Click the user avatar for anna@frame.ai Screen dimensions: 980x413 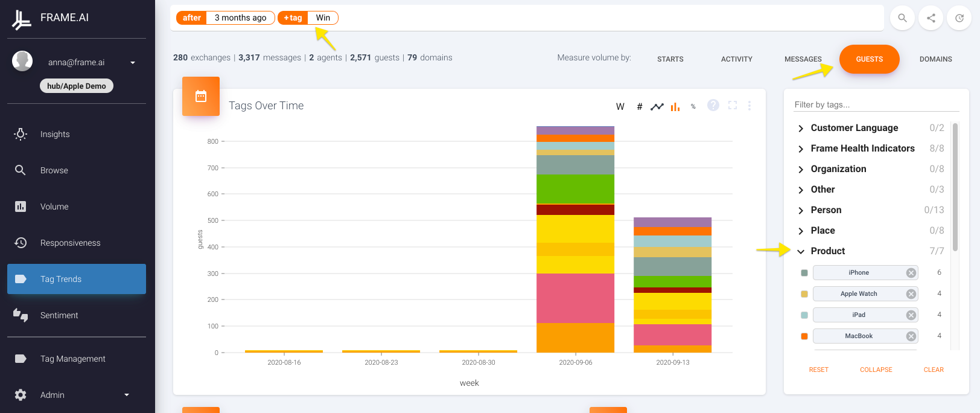tap(22, 61)
